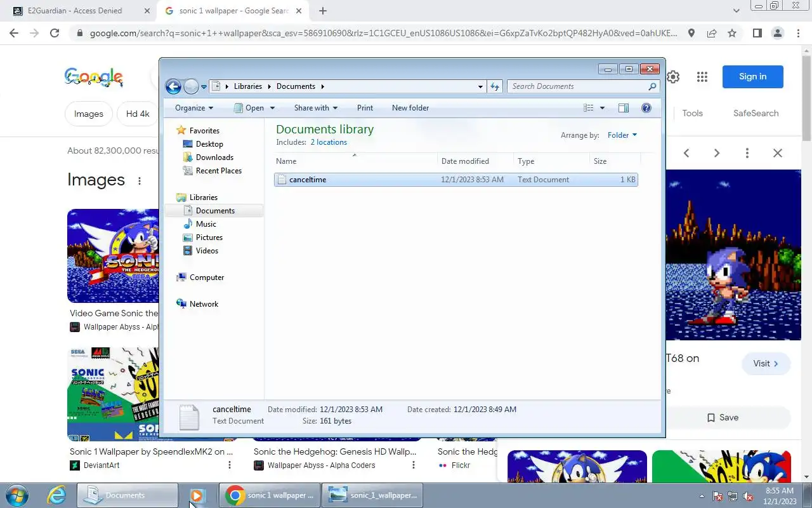Screen dimensions: 812x508
Task: Click Documents in the address breadcrumb
Action: (x=296, y=86)
